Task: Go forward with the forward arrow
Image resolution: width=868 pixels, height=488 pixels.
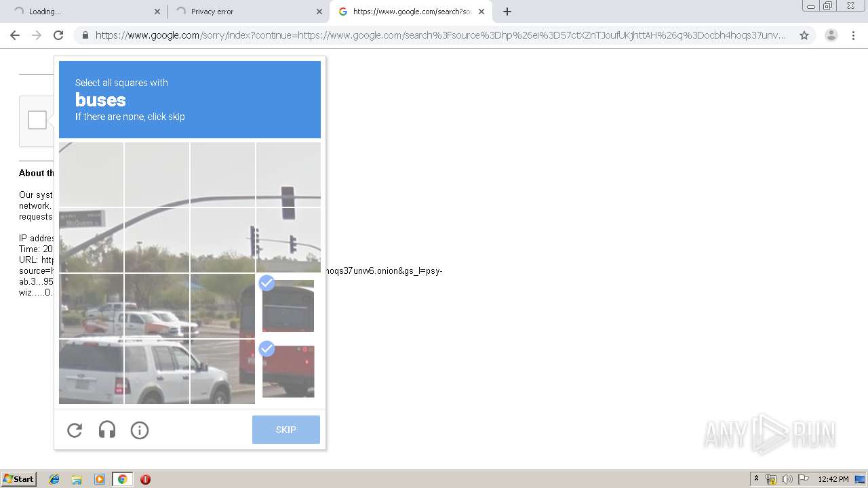Action: click(37, 35)
